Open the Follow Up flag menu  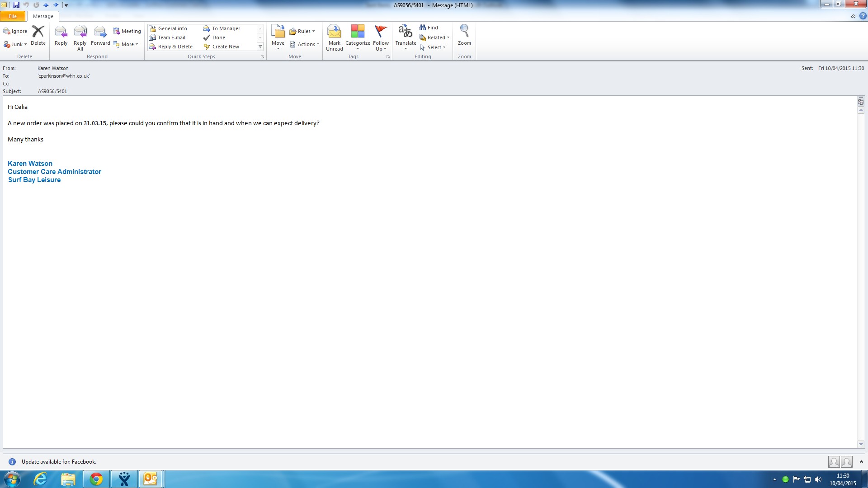coord(381,37)
